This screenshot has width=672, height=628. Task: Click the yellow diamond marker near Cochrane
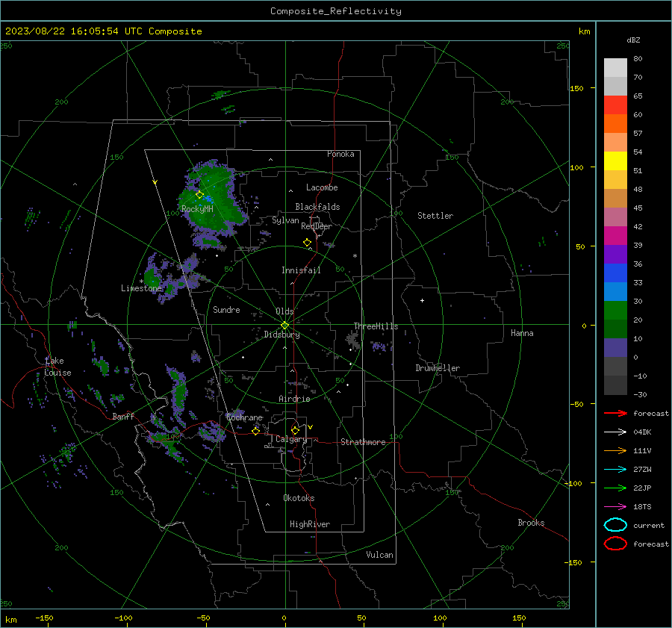(255, 432)
